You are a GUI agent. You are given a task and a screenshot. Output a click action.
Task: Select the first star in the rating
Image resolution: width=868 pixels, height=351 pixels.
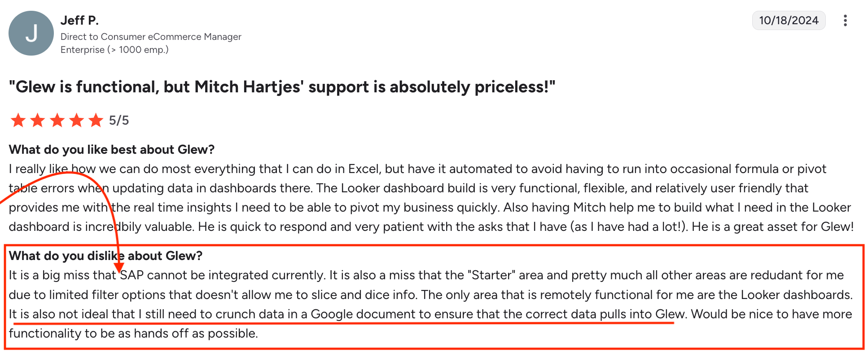(x=19, y=120)
